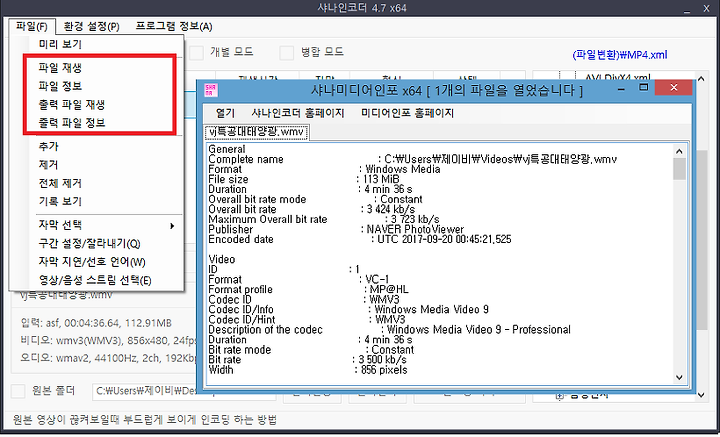Select the vj특공대태양광.wmv tab

click(256, 132)
